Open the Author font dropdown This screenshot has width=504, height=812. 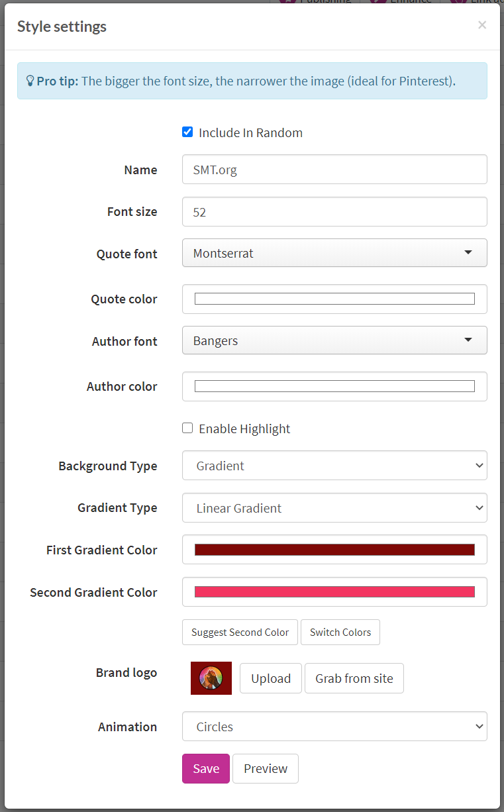[334, 340]
